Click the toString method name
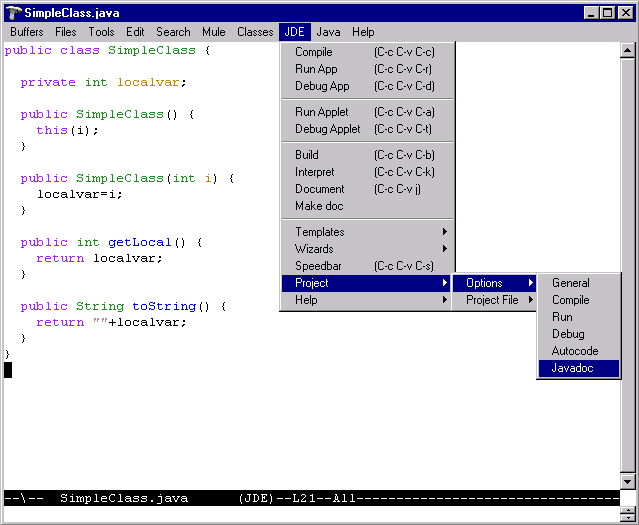The width and height of the screenshot is (639, 525). 164,307
